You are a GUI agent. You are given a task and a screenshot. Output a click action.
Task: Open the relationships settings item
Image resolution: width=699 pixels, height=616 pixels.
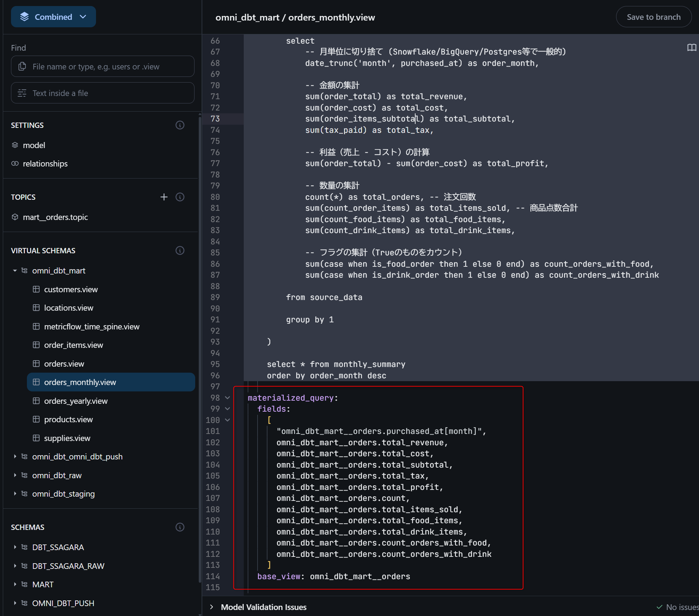(x=45, y=164)
